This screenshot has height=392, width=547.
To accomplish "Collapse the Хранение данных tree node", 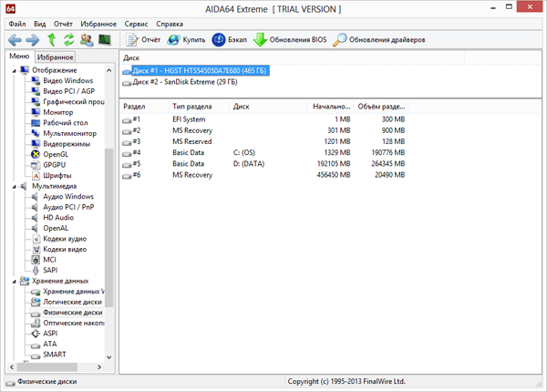I will [x=15, y=282].
